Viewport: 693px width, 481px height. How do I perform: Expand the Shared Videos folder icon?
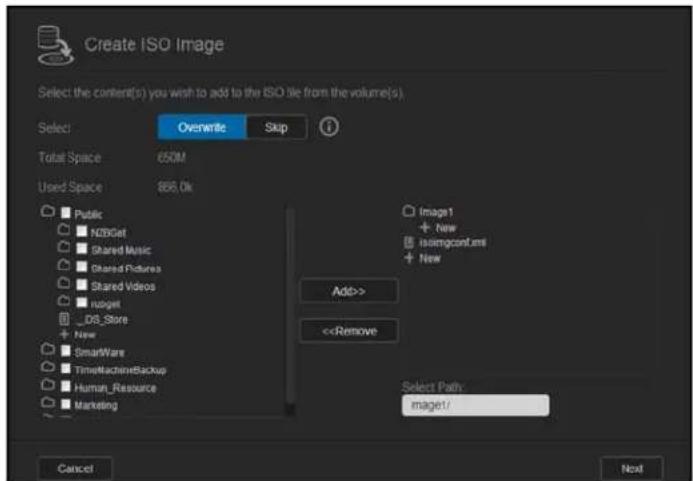(x=64, y=283)
